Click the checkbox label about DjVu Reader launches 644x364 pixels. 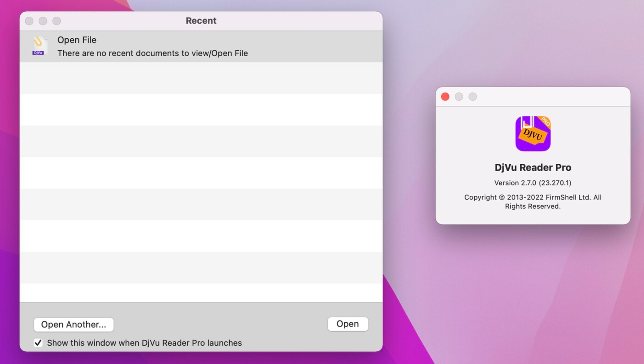144,343
